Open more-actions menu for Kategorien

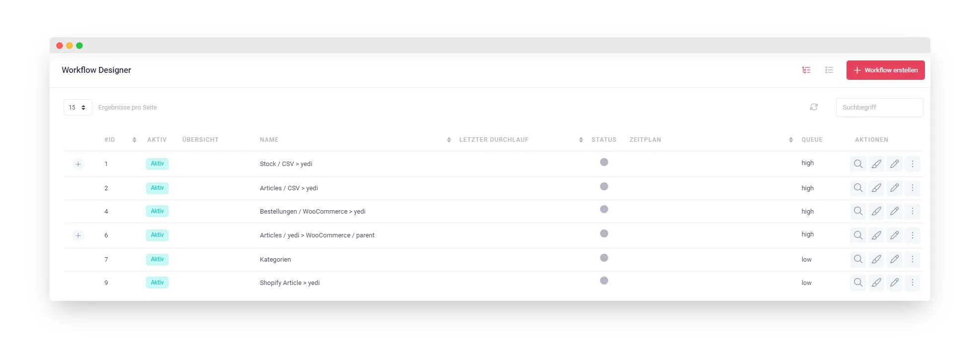tap(912, 259)
